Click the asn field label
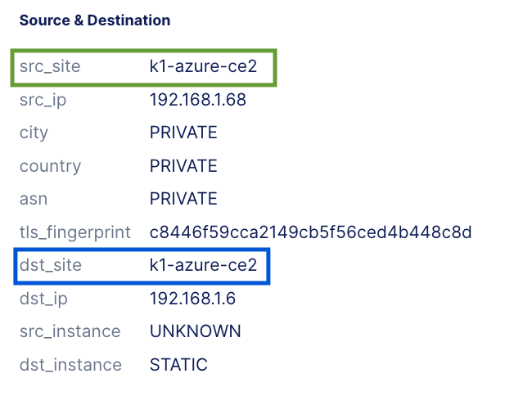Image resolution: width=532 pixels, height=396 pixels. (x=34, y=199)
